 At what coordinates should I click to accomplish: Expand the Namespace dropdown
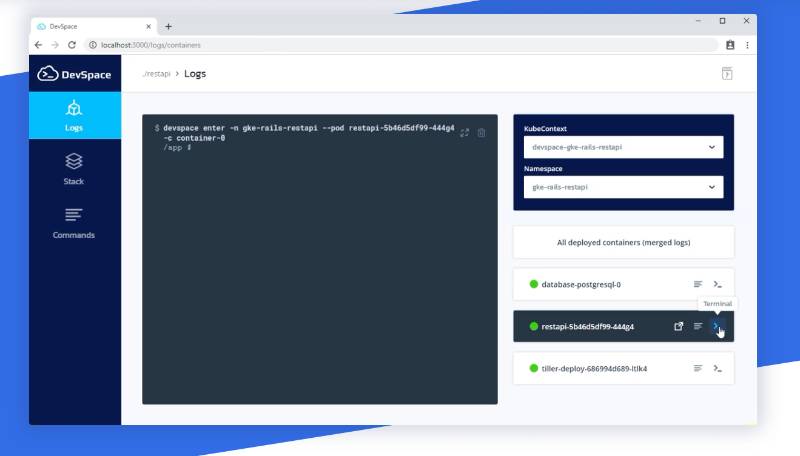point(623,187)
